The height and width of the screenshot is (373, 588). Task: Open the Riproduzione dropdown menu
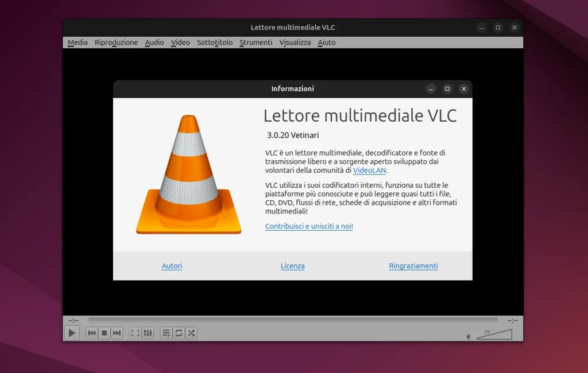click(x=116, y=42)
